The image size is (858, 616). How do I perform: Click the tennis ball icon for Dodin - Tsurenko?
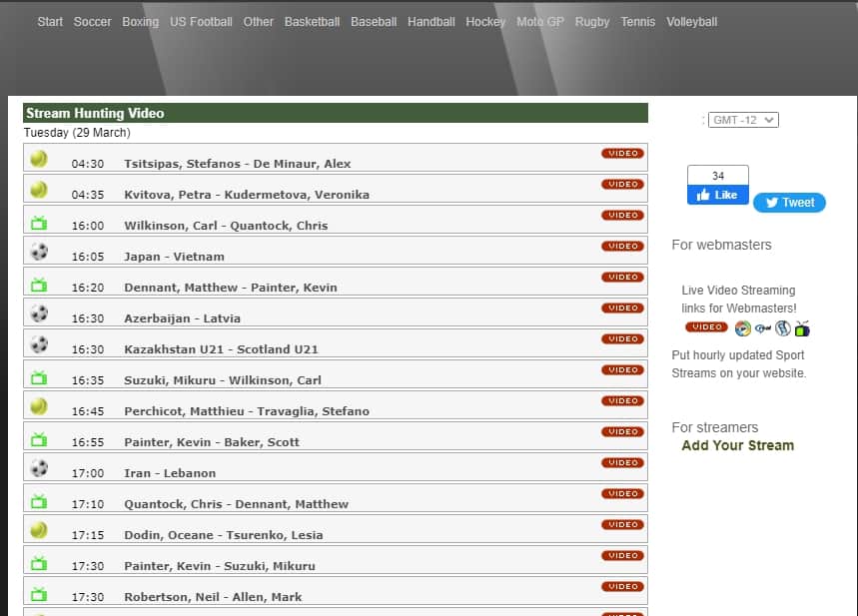click(x=39, y=530)
